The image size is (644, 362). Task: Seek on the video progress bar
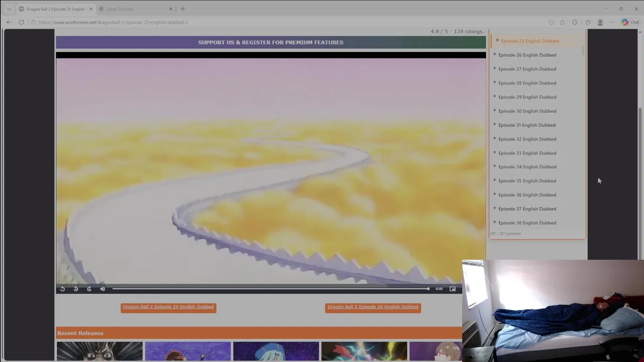click(271, 289)
